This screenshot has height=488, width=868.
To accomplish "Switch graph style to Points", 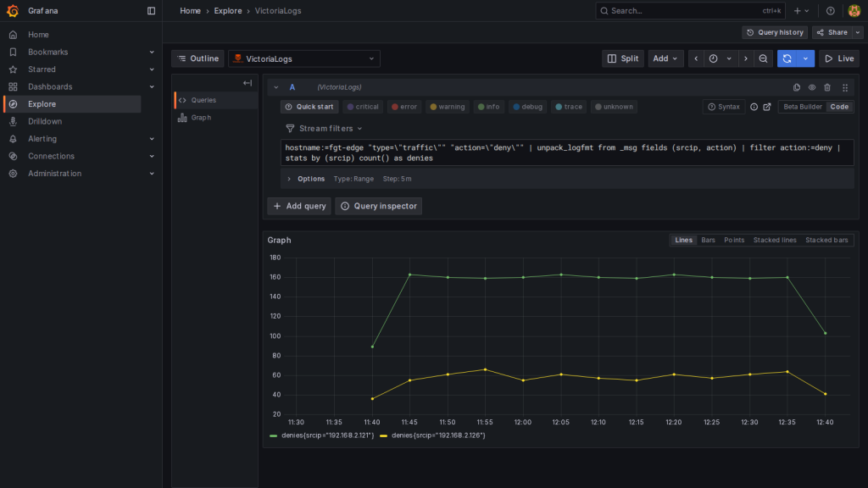I will click(x=734, y=240).
